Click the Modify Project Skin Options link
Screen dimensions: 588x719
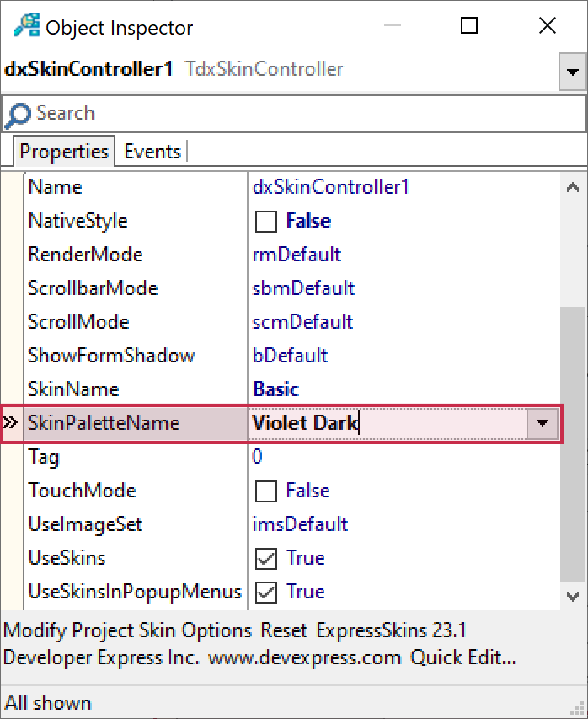click(x=128, y=630)
